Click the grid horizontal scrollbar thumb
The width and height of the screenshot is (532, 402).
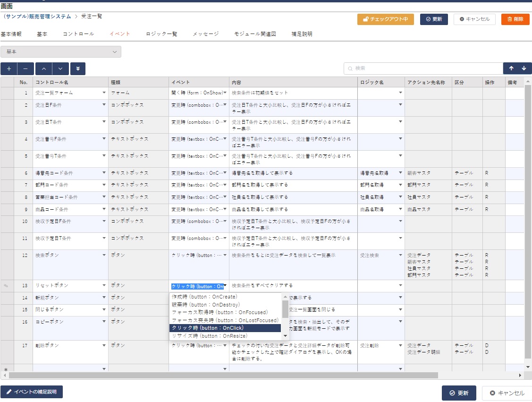point(223,376)
